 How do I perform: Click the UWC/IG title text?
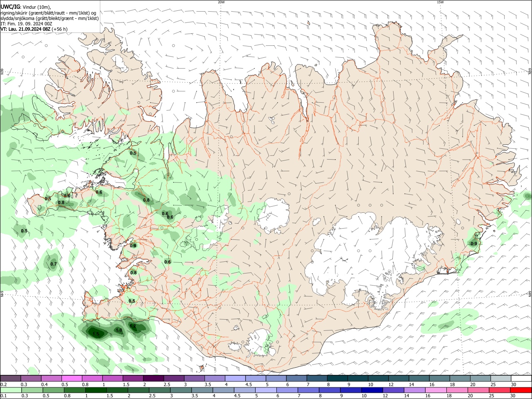10,7
